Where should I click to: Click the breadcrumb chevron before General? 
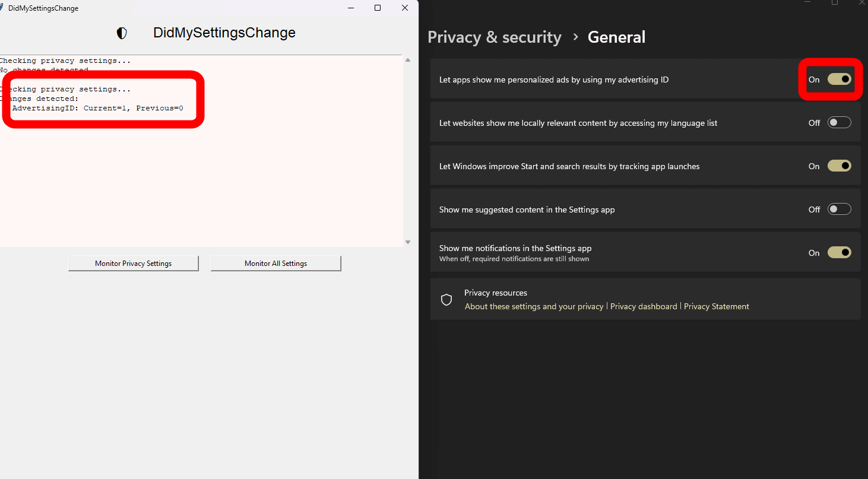[575, 37]
